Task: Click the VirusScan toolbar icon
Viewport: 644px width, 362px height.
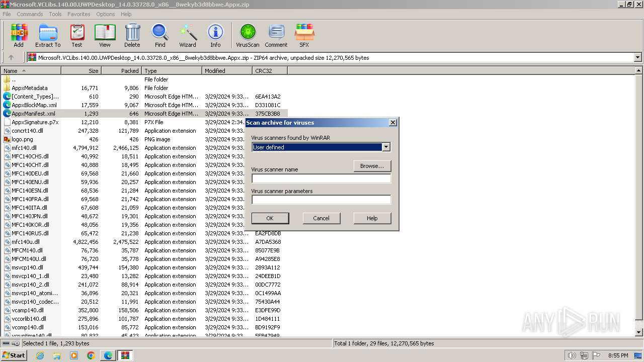Action: click(248, 35)
